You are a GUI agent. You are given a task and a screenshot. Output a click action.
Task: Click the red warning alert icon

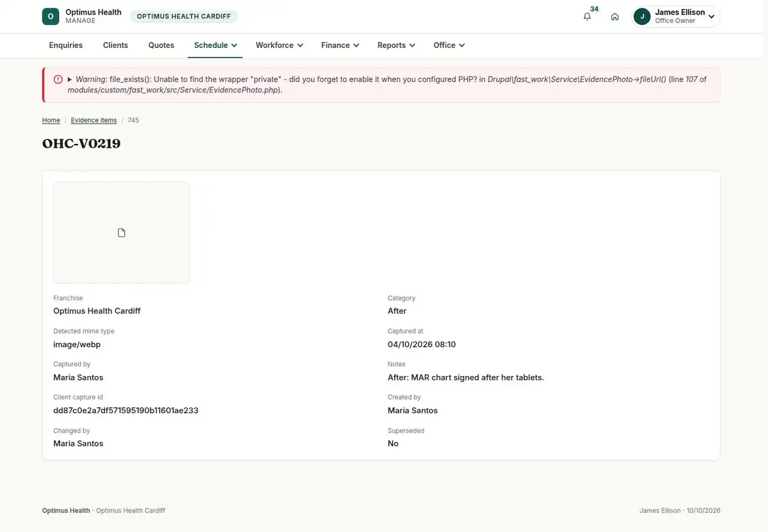tap(58, 79)
